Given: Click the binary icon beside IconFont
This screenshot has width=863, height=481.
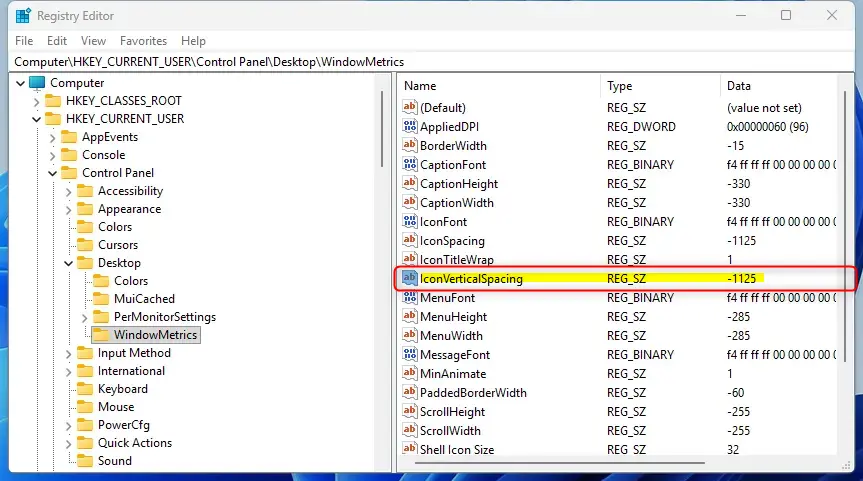Looking at the screenshot, I should [x=409, y=221].
